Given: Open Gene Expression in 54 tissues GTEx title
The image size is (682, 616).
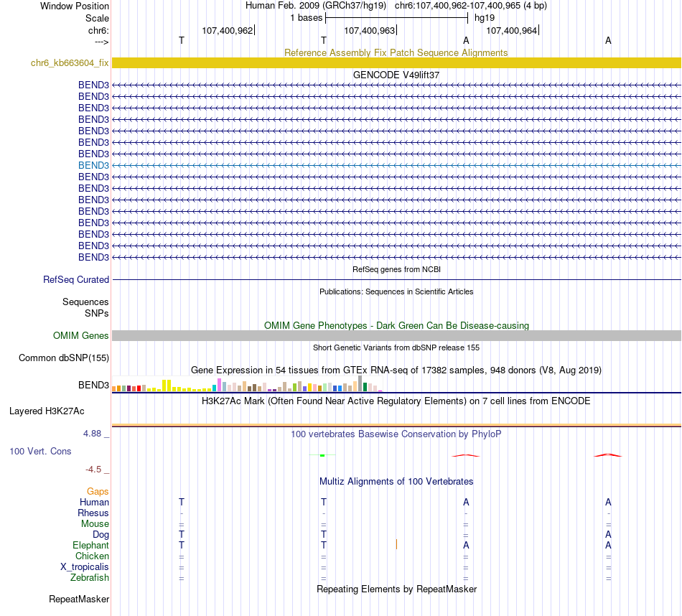Looking at the screenshot, I should 396,370.
